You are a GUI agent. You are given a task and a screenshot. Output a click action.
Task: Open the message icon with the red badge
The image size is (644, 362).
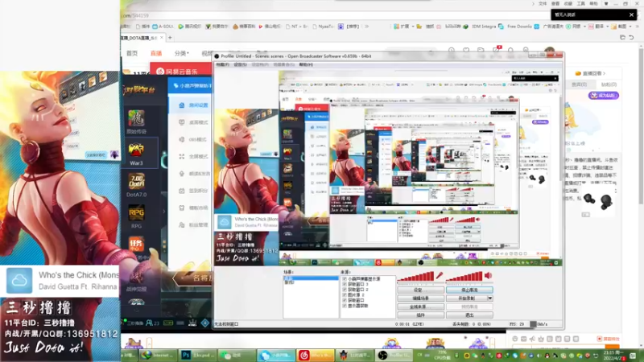point(496,50)
